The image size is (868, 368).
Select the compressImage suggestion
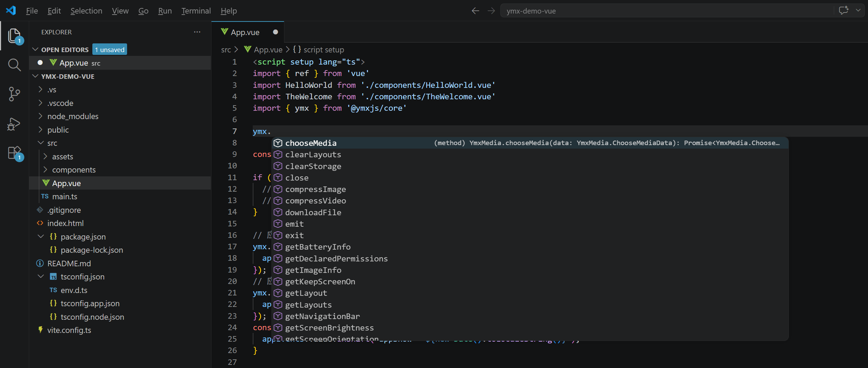coord(530,189)
